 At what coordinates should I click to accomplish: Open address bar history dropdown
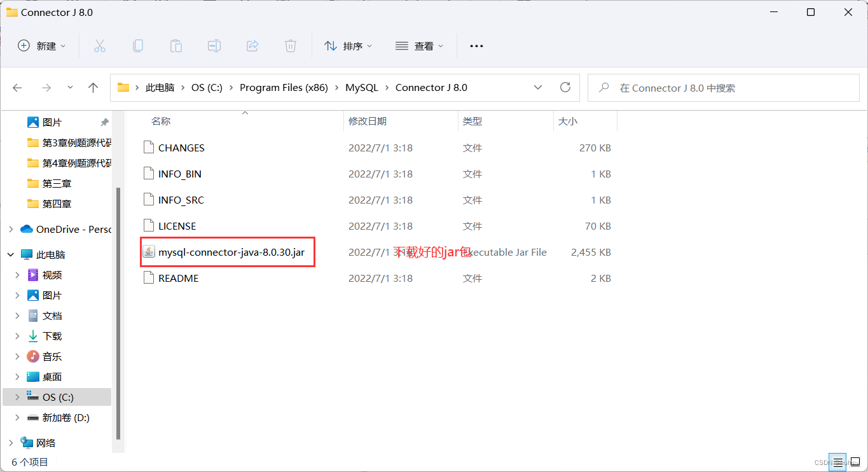coord(538,87)
